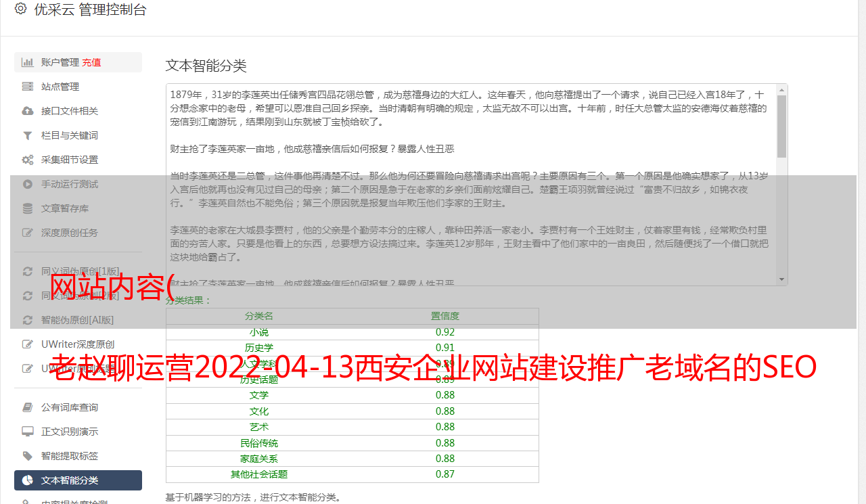
Task: Click the 0.88 value in the 家庭关系 row
Action: (445, 459)
